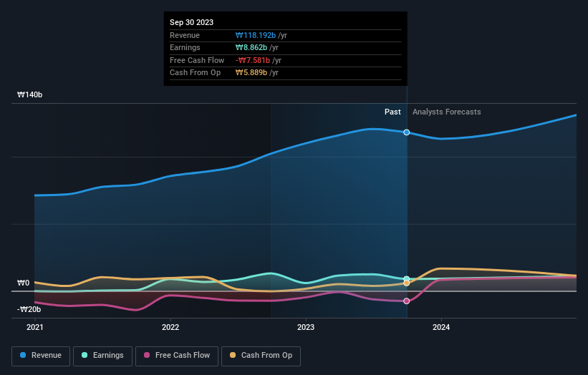The image size is (588, 375).
Task: Toggle the Cash From Op legend button
Action: [x=261, y=356]
